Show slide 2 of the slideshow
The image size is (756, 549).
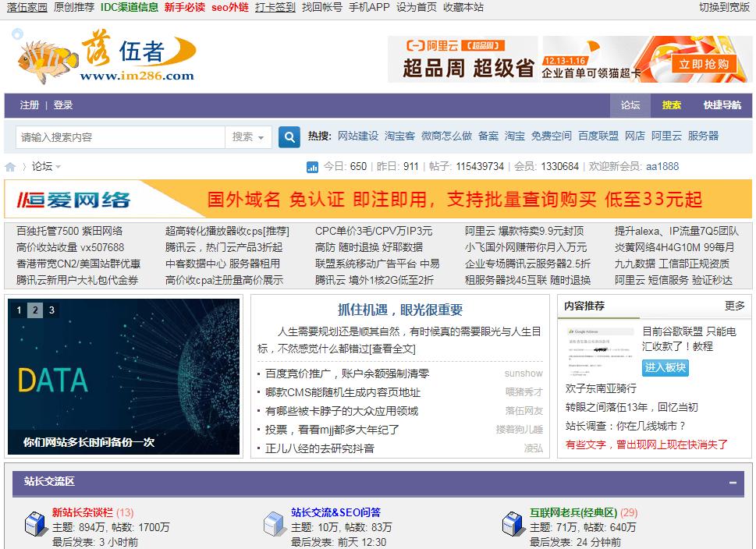[35, 310]
